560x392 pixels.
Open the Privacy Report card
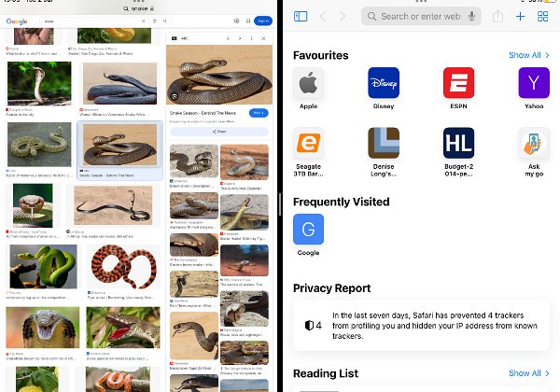point(421,325)
